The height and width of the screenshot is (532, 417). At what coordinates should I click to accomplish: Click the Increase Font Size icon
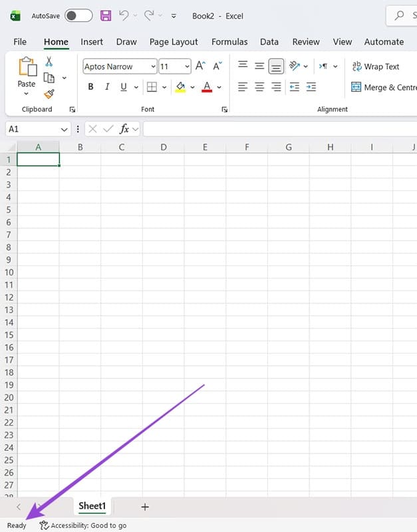pyautogui.click(x=200, y=66)
